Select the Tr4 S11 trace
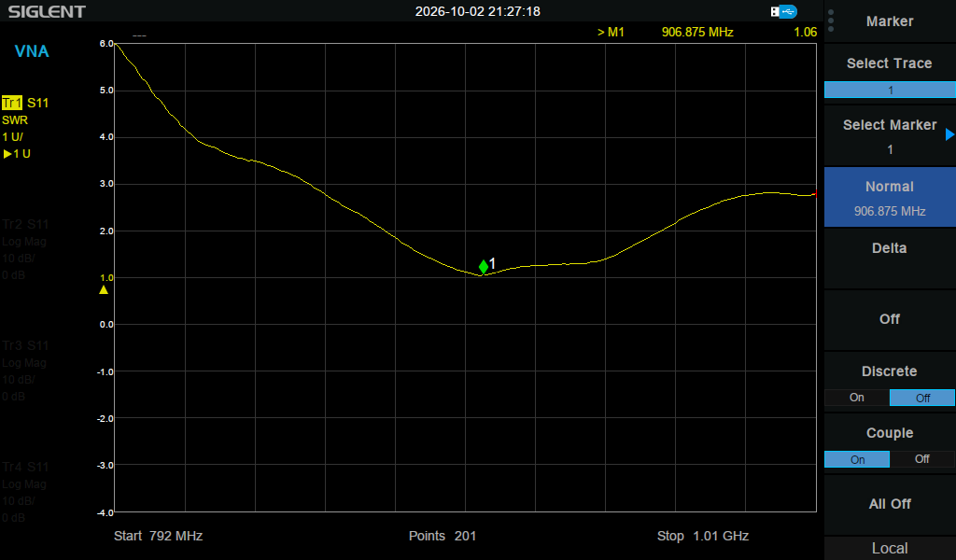Image resolution: width=956 pixels, height=560 pixels. pos(25,467)
